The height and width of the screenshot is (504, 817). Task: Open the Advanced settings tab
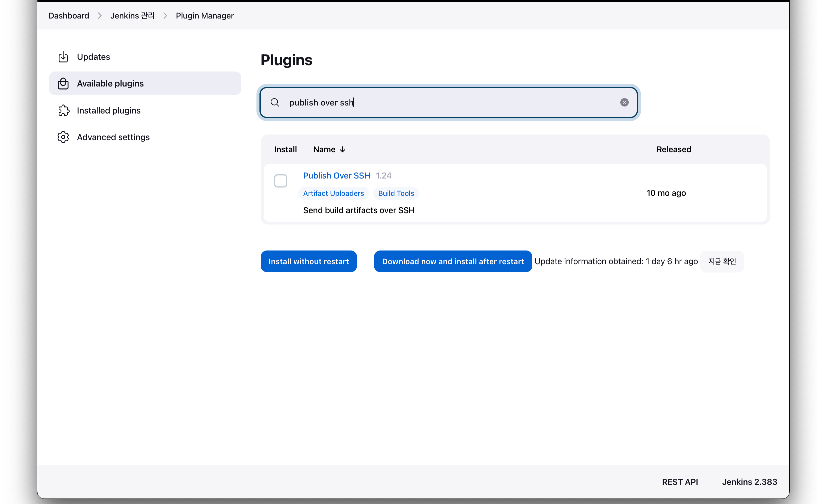pyautogui.click(x=113, y=137)
